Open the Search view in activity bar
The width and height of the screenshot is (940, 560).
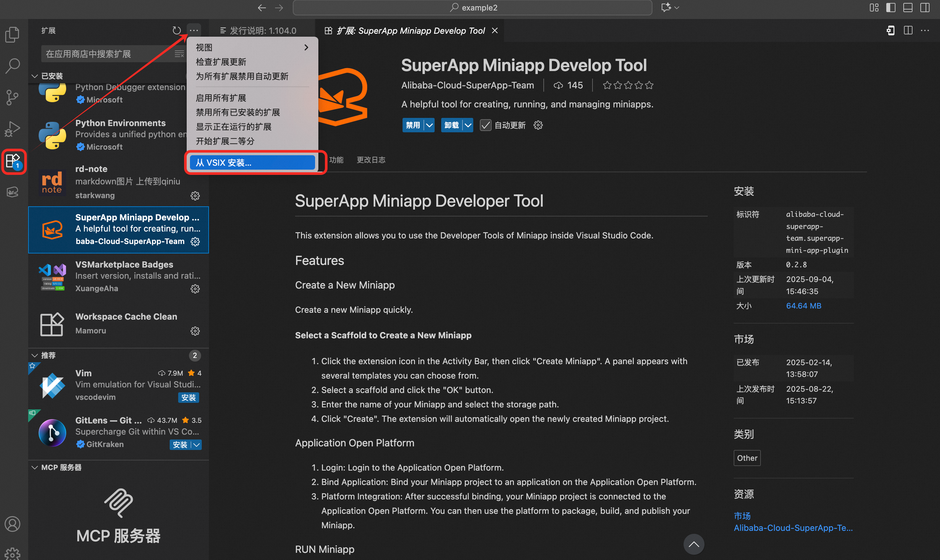coord(12,65)
